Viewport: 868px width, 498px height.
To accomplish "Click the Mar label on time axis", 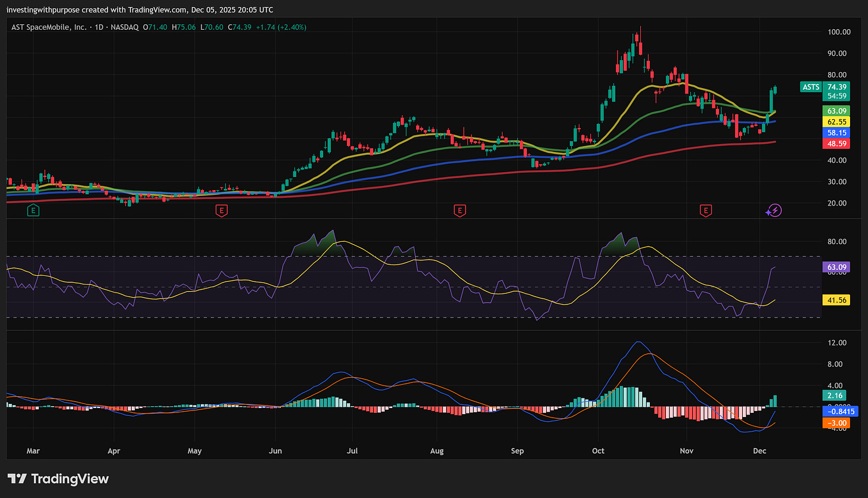I will [x=33, y=451].
